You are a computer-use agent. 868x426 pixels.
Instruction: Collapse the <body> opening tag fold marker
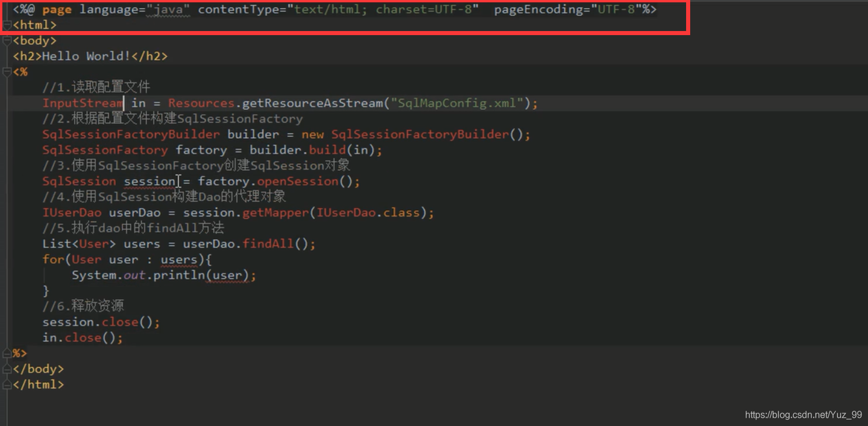pyautogui.click(x=7, y=40)
